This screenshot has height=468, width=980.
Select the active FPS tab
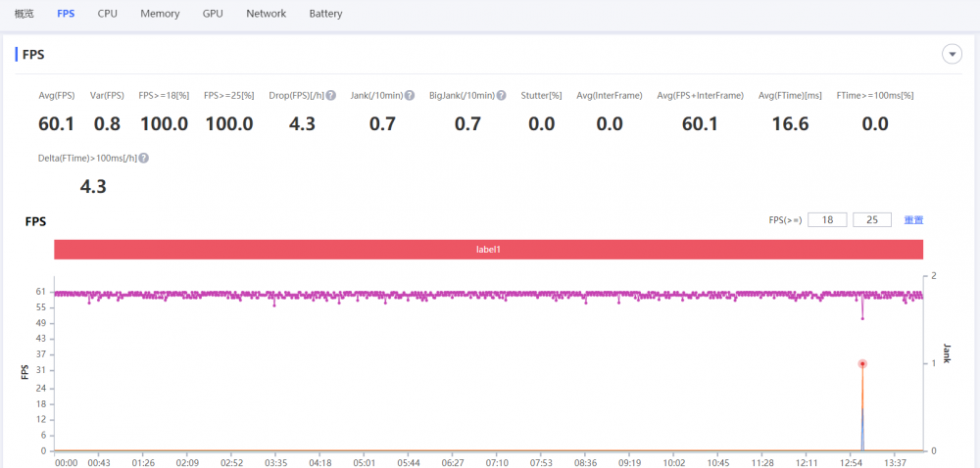[x=66, y=14]
